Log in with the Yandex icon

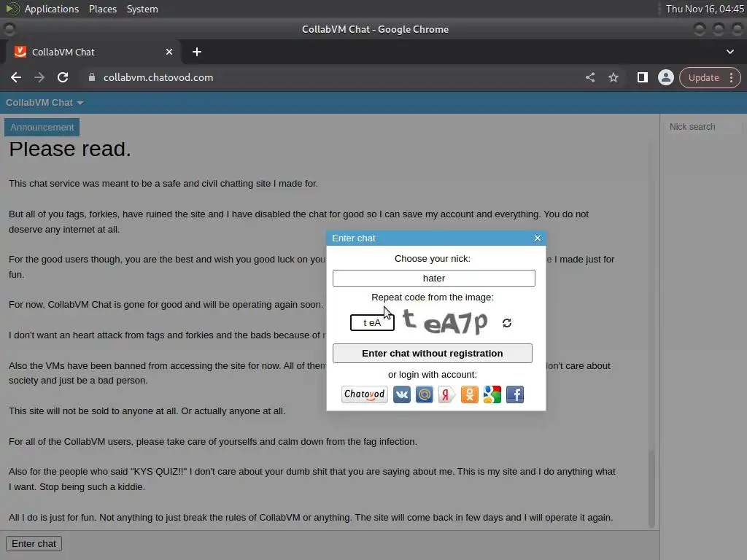[x=447, y=394]
